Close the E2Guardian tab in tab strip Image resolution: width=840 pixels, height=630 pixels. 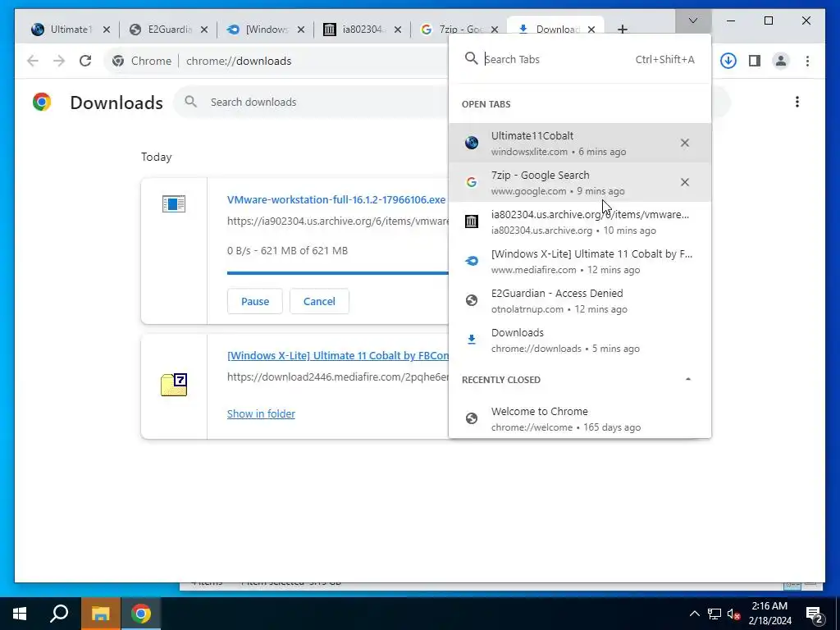(204, 30)
